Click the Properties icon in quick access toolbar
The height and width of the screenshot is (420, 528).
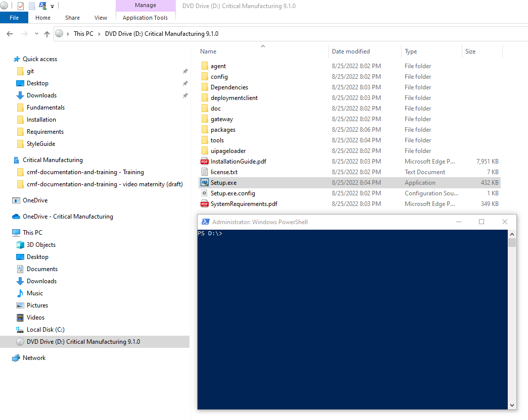click(x=21, y=6)
